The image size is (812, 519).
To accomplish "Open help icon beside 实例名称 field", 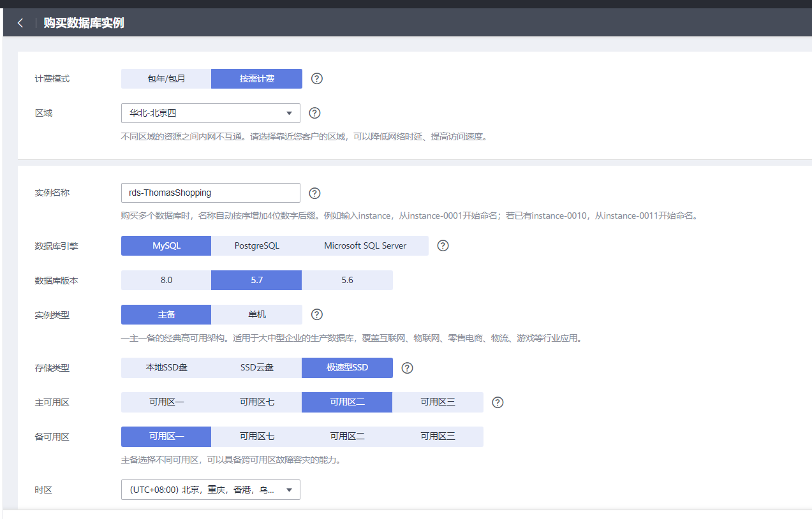I will click(x=314, y=193).
